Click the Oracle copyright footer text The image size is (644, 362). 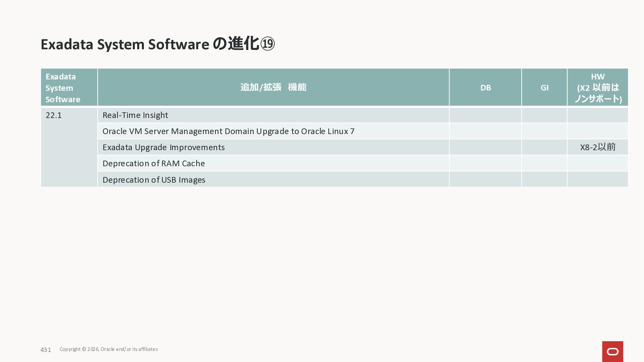point(108,349)
